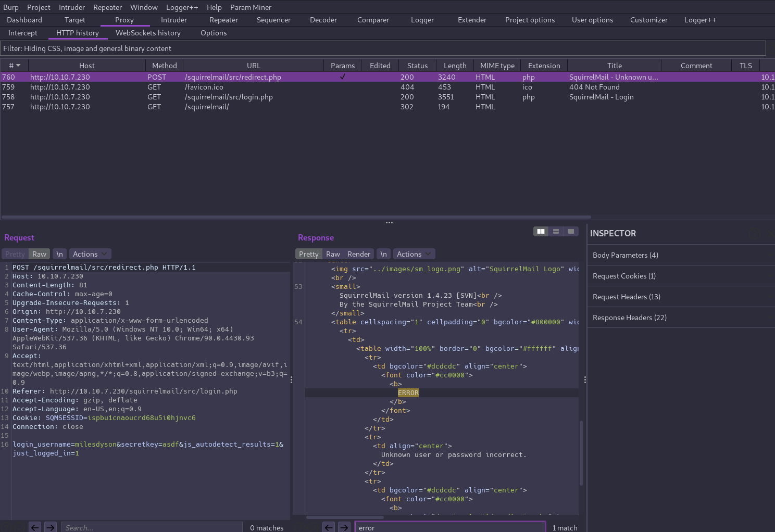
Task: Click response search field containing error
Action: point(451,527)
